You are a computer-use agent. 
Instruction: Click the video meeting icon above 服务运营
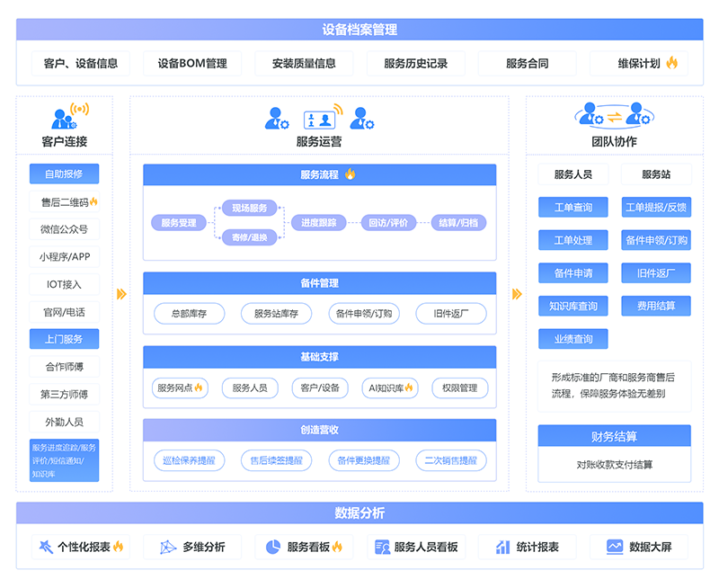323,117
